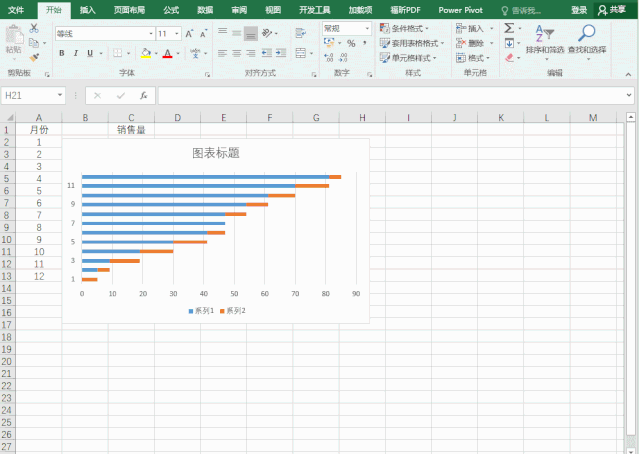Viewport: 639px width, 454px height.
Task: Toggle italic formatting
Action: (x=76, y=53)
